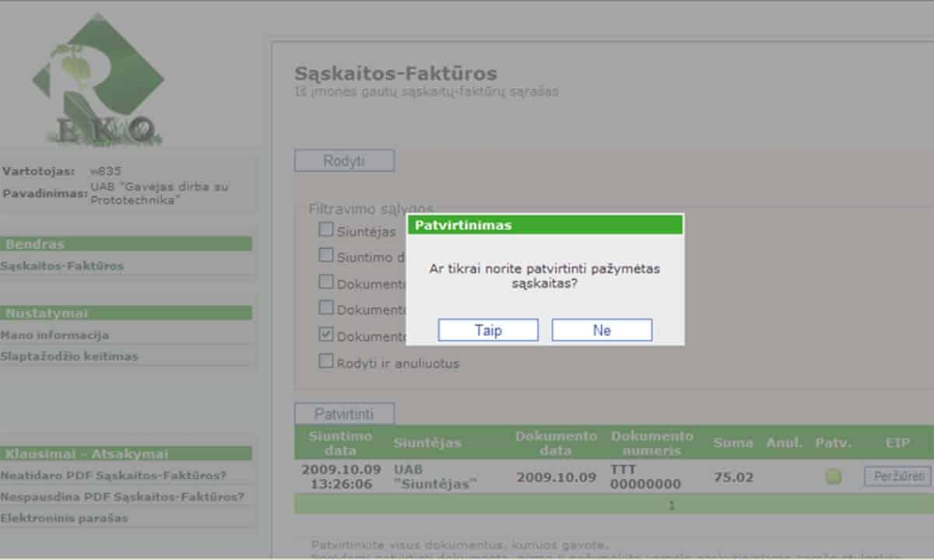934x560 pixels.
Task: Select page 1 in table pagination
Action: point(672,506)
